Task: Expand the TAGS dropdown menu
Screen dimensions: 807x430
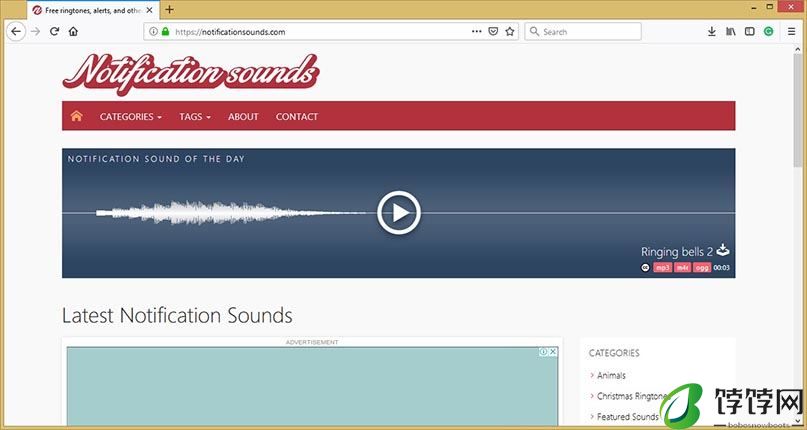Action: (x=195, y=116)
